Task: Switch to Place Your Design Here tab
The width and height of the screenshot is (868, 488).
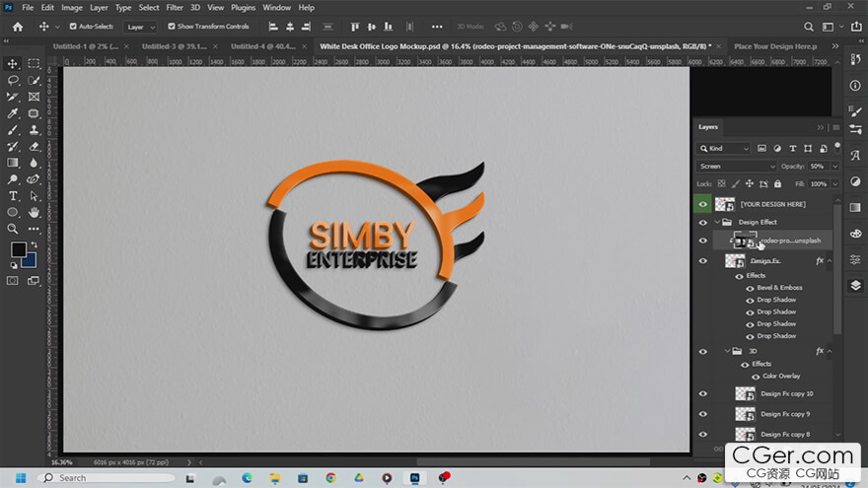Action: [x=775, y=46]
